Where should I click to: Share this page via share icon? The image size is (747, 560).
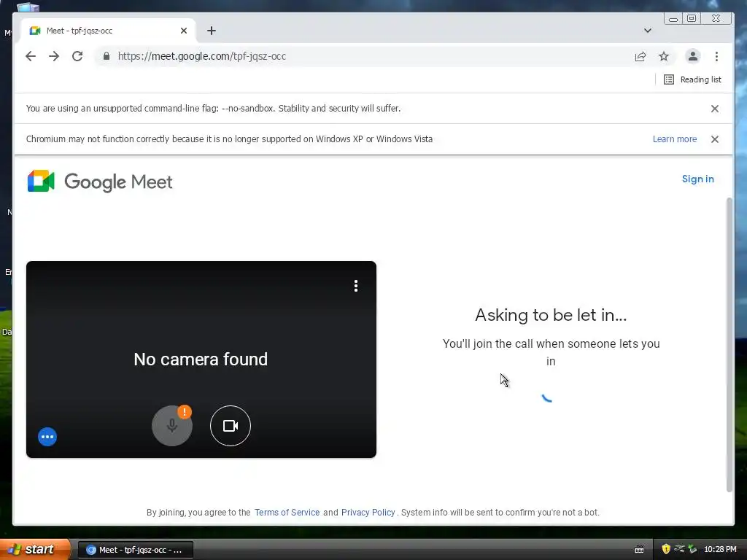(640, 56)
